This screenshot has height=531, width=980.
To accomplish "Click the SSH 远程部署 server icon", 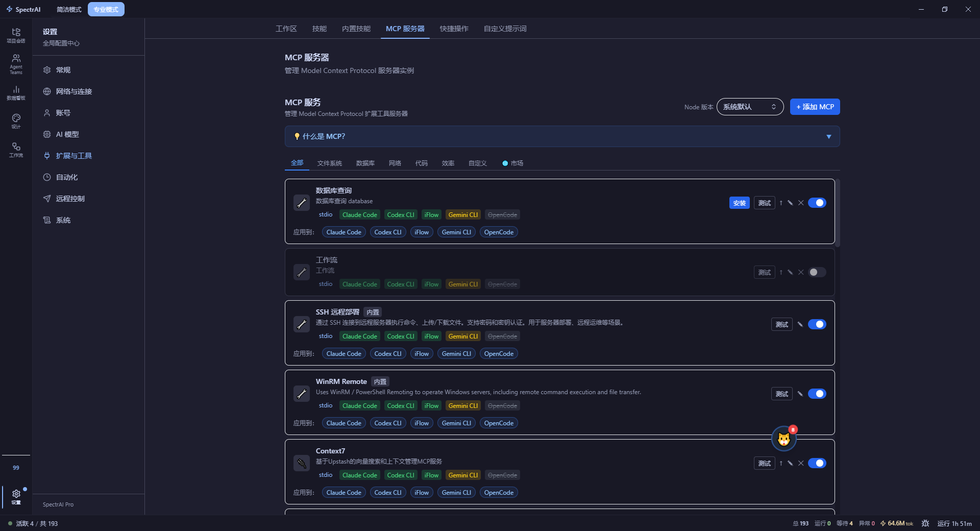I will click(302, 324).
